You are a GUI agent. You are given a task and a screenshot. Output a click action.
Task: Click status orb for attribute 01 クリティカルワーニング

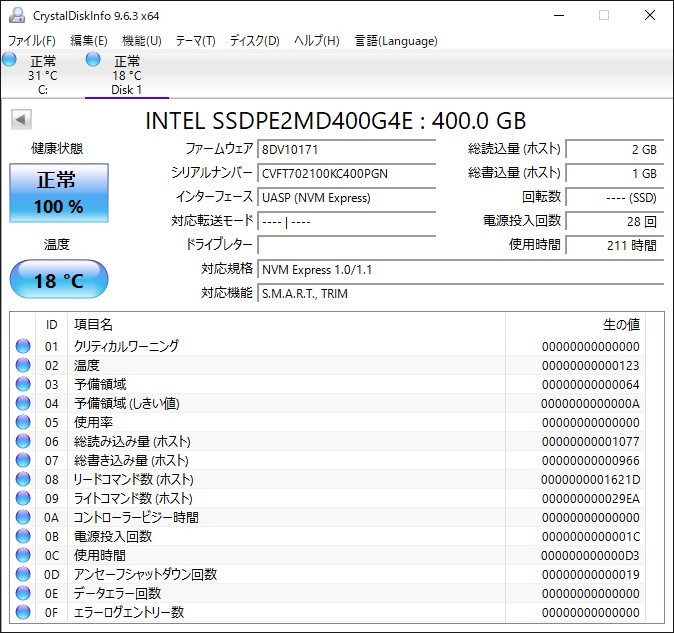point(23,346)
